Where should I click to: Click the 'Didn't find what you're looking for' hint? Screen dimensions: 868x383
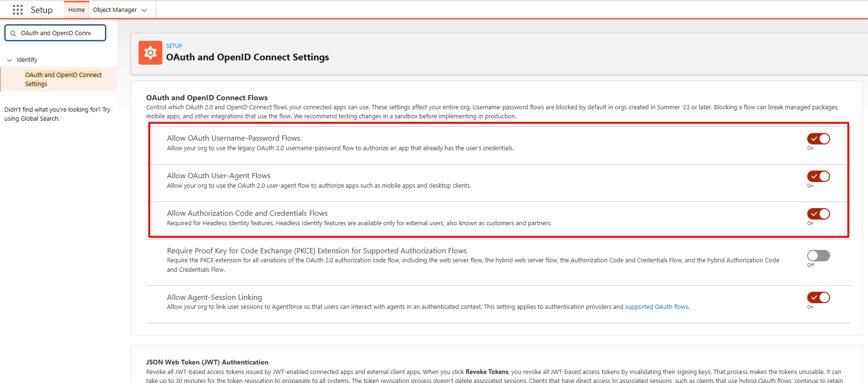pos(57,114)
